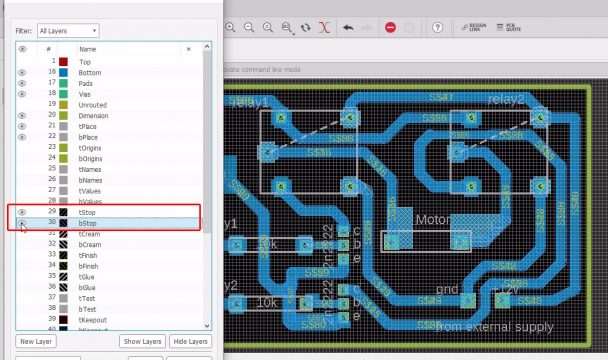608x360 pixels.
Task: Click the greyed redo arrow icon
Action: click(366, 28)
